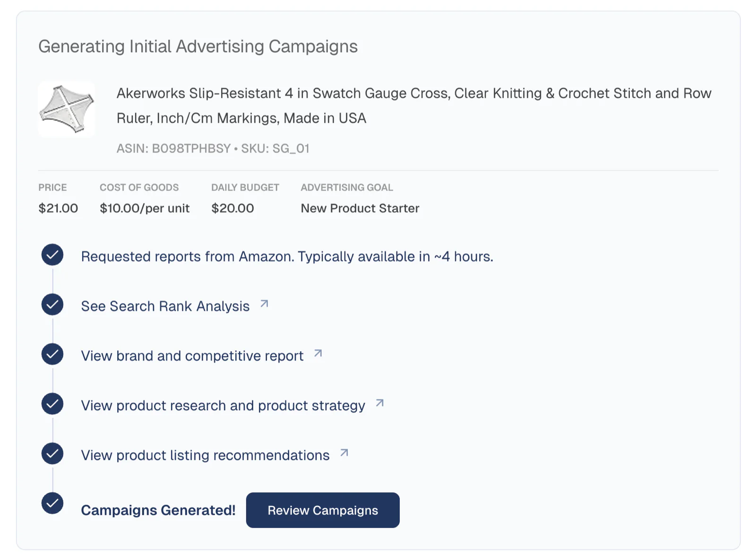Open See Search Rank Analysis link
Viewport: 756px width, 559px height.
coord(165,306)
